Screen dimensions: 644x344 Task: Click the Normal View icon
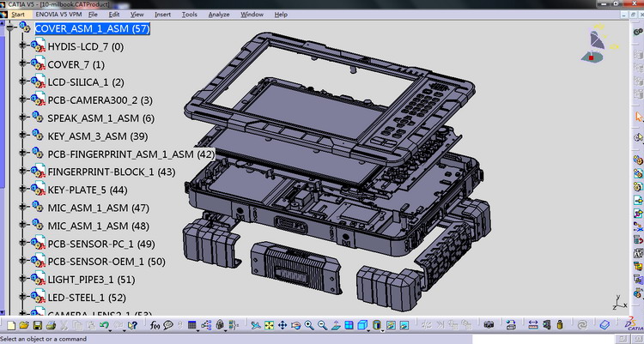[x=336, y=325]
